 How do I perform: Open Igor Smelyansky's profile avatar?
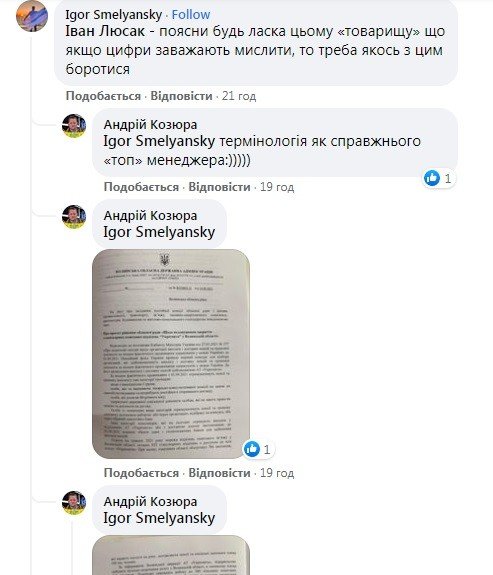(x=32, y=16)
